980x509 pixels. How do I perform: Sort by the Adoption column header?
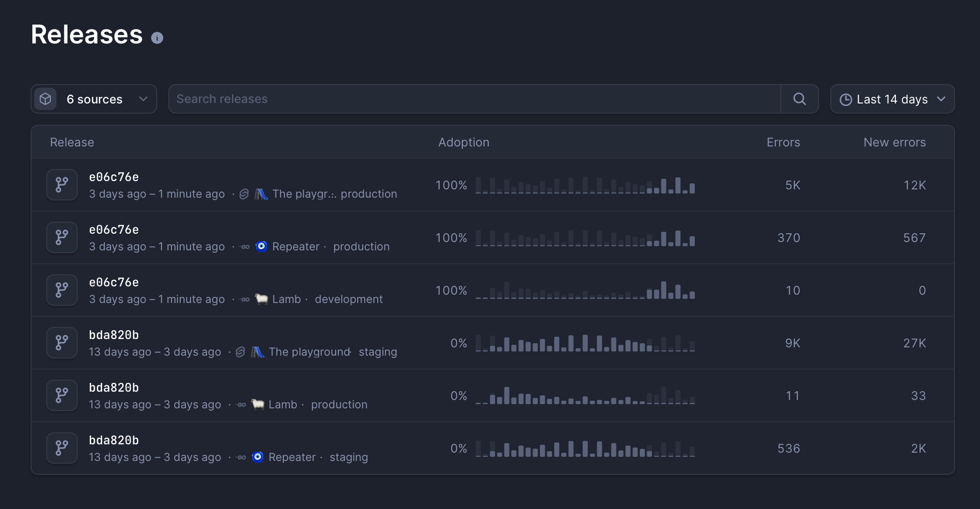click(464, 142)
